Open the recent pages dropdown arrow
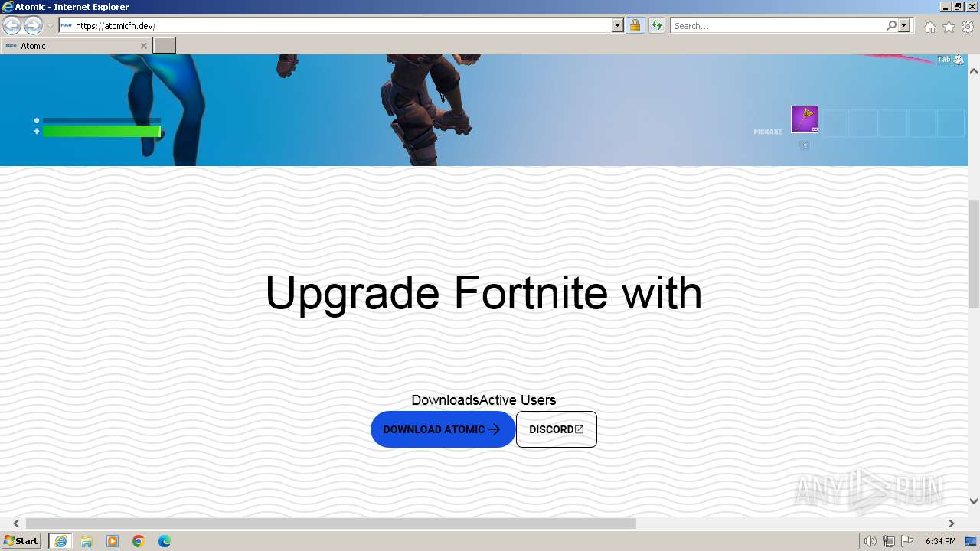 tap(50, 26)
